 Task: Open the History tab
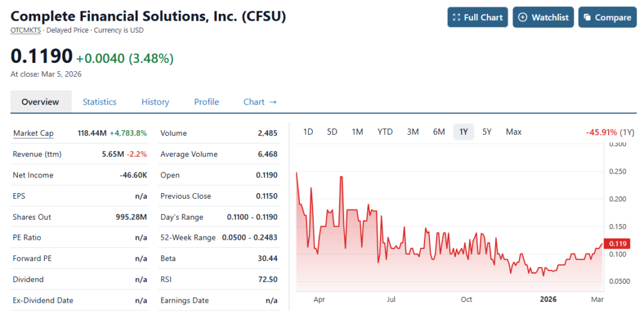155,102
